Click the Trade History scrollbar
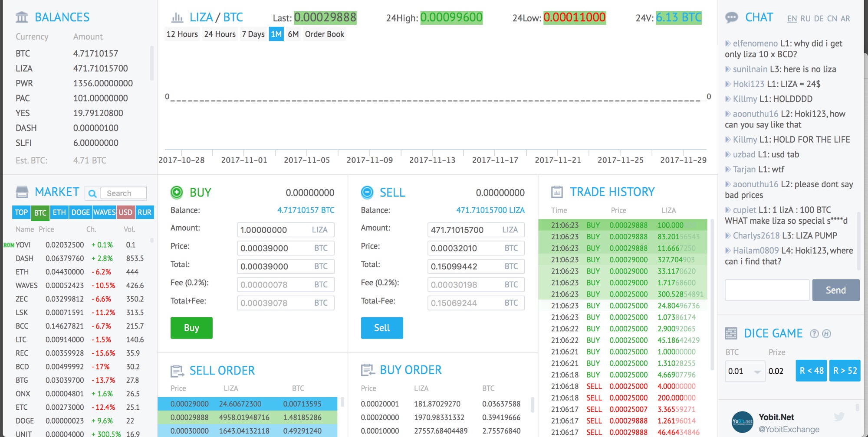Viewport: 868px width, 437px height. tap(712, 295)
